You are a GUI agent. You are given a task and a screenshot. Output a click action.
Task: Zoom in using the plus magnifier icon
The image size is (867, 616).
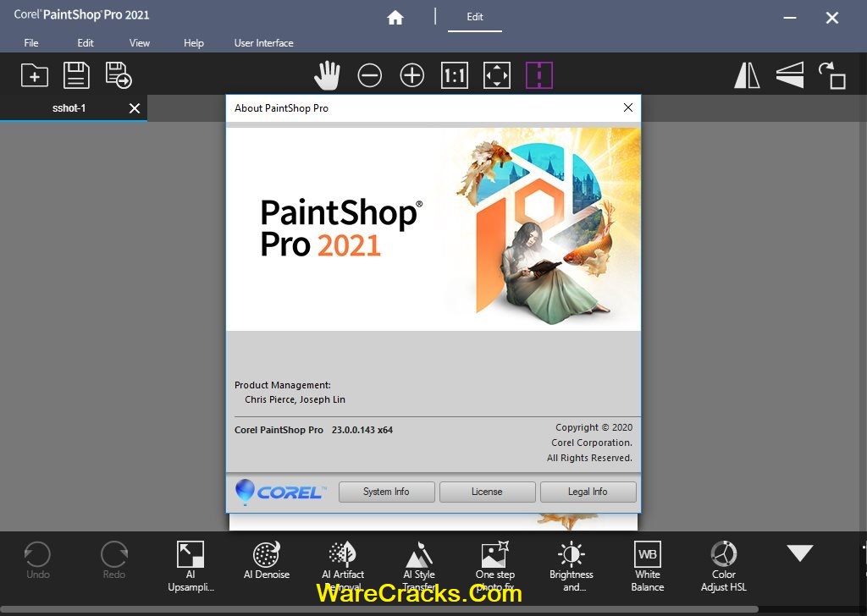pos(411,74)
